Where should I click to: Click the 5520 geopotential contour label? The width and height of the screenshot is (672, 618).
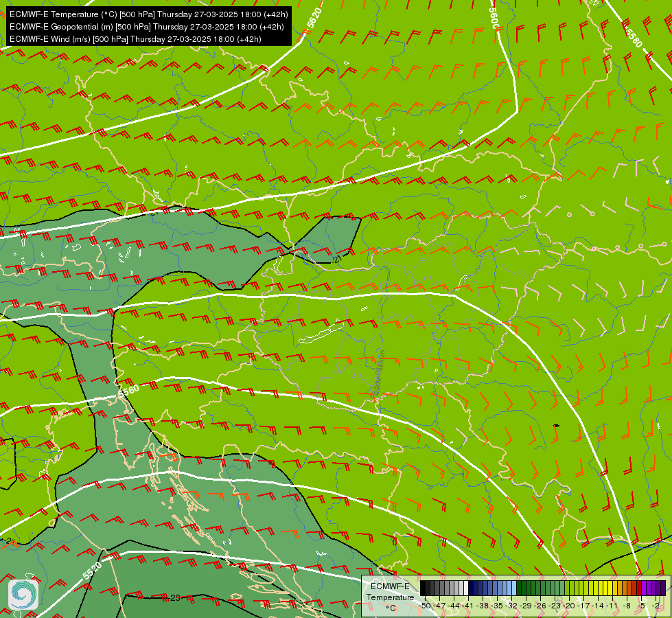92,571
